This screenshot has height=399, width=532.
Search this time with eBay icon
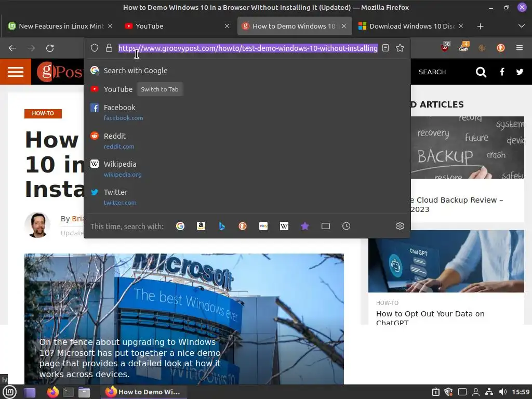click(x=263, y=226)
